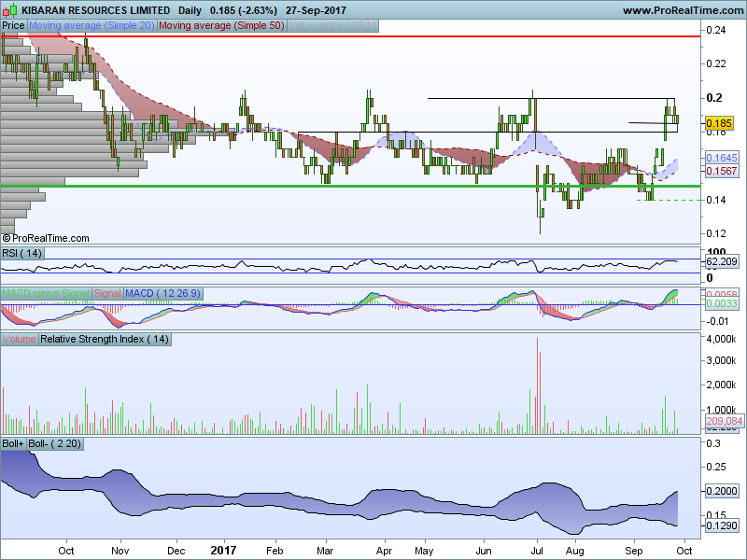Click Relative Strength Index ( 14) label

coord(105,339)
